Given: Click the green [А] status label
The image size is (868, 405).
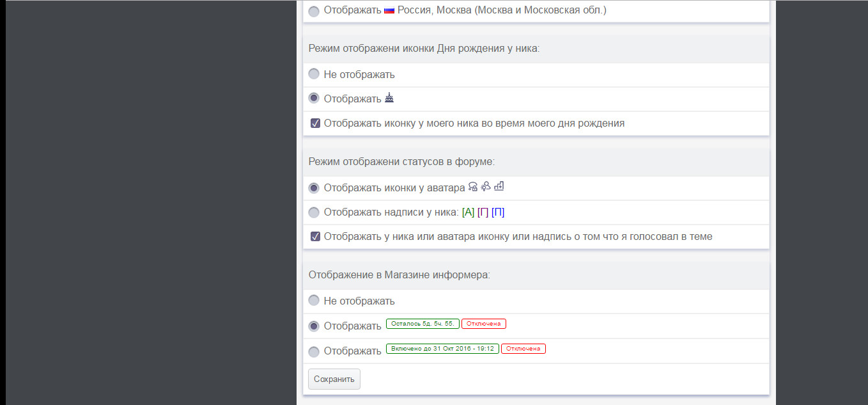Looking at the screenshot, I should coord(468,212).
